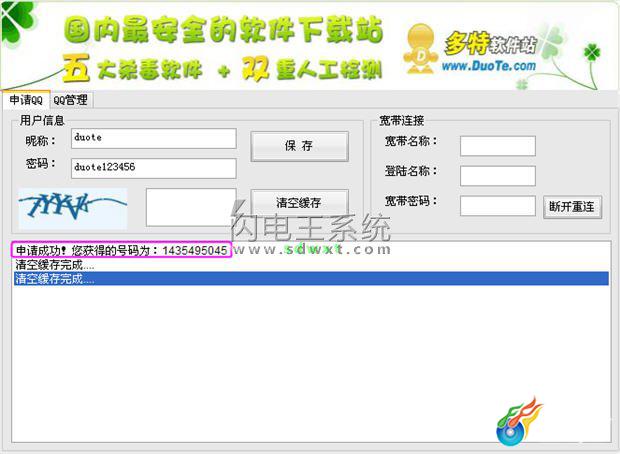This screenshot has width=620, height=454.
Task: Select the first 清空缓存完成 log row
Action: pyautogui.click(x=311, y=265)
